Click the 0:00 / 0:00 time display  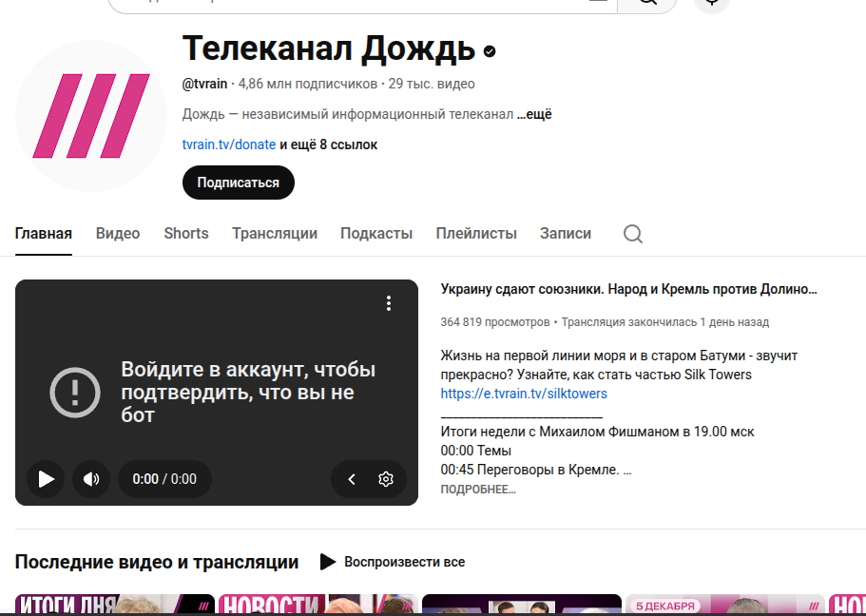pyautogui.click(x=164, y=479)
